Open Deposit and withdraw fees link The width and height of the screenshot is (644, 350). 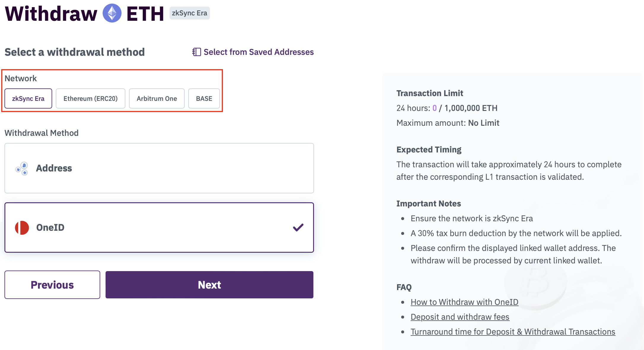(x=460, y=317)
